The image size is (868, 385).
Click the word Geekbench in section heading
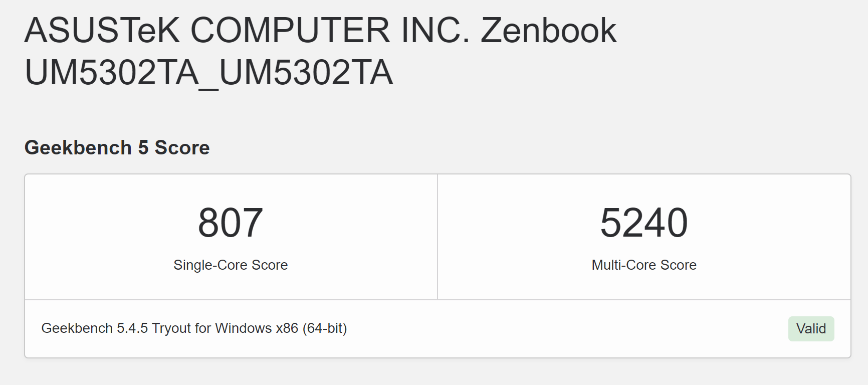click(78, 148)
